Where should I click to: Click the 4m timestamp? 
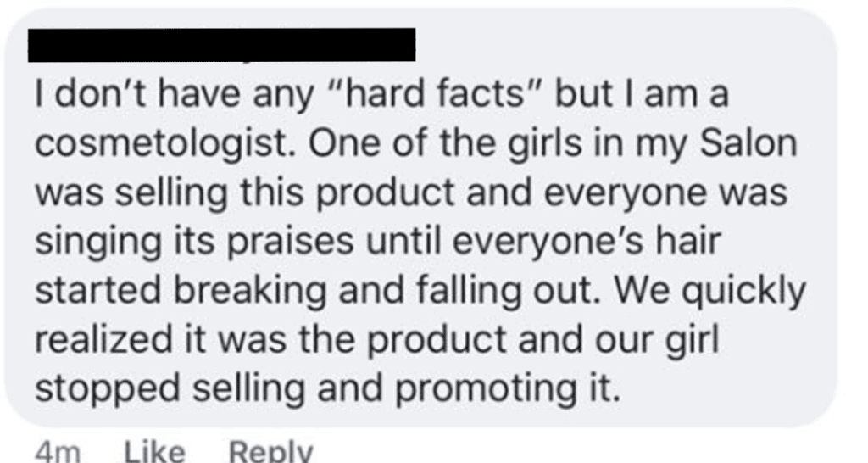(58, 451)
